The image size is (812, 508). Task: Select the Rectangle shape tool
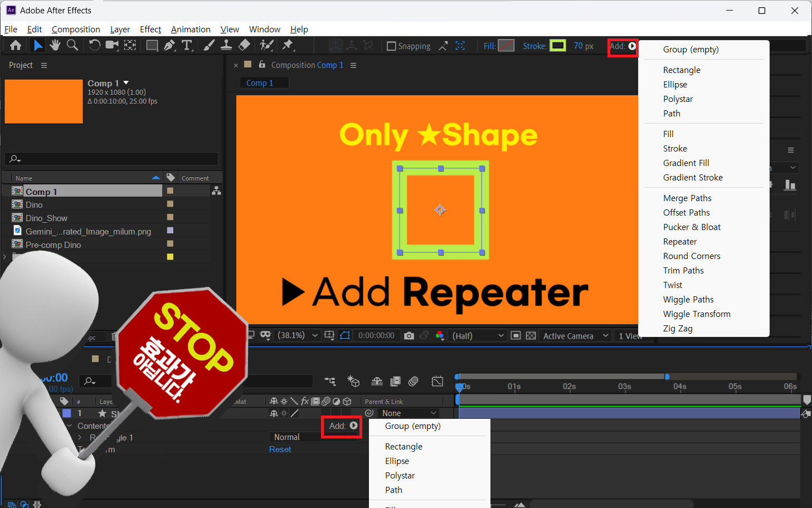(x=152, y=46)
